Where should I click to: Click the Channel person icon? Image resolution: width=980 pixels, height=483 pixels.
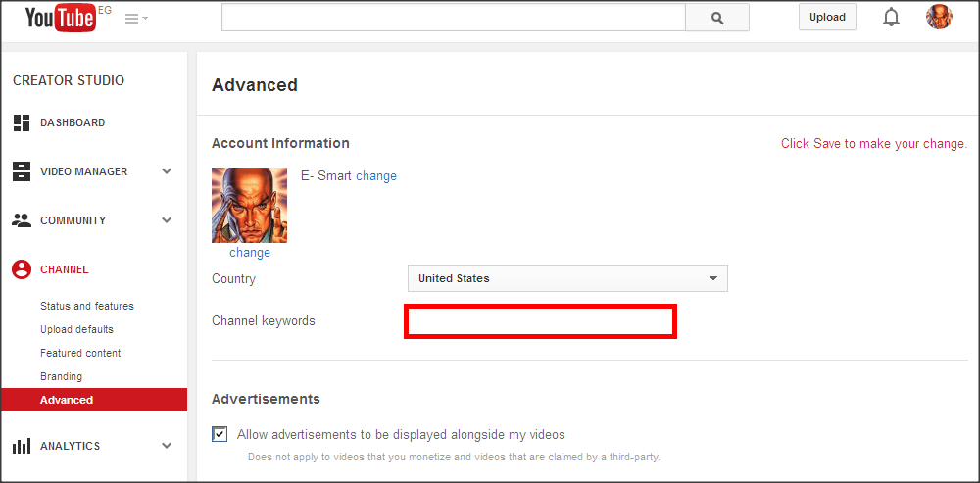22,269
